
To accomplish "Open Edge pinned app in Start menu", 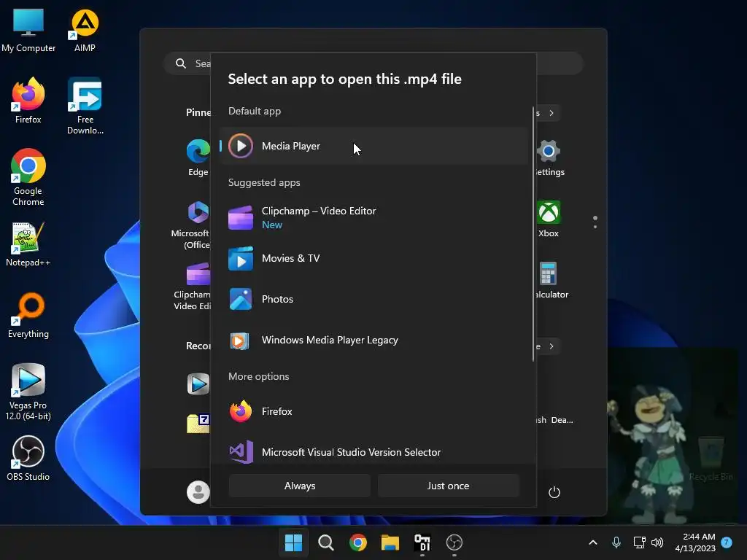I will click(198, 158).
